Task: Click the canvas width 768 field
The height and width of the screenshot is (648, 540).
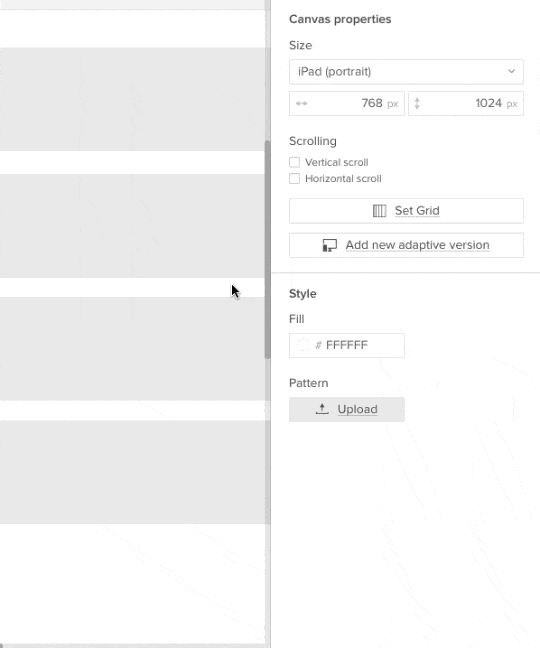Action: 347,103
